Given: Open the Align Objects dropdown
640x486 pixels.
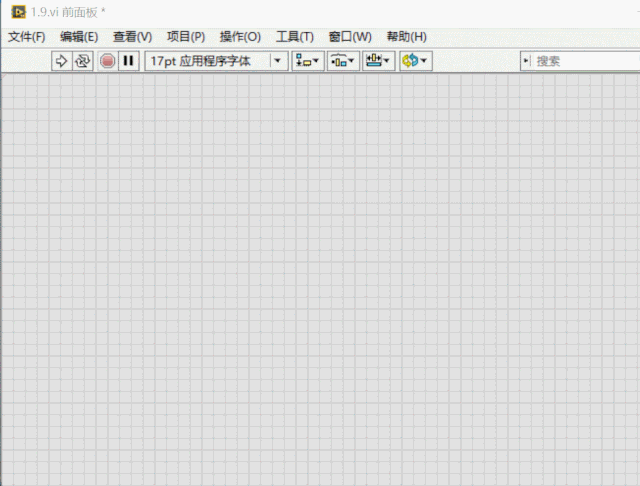Looking at the screenshot, I should pyautogui.click(x=308, y=61).
